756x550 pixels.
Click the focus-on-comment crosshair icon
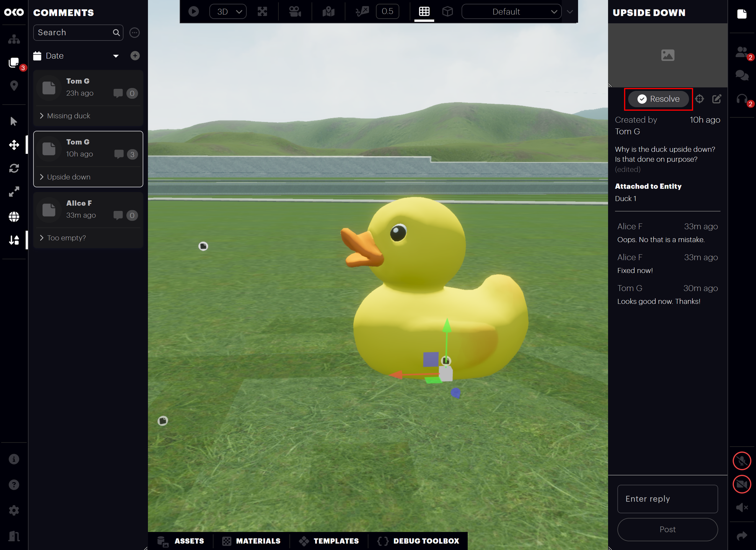pyautogui.click(x=699, y=99)
